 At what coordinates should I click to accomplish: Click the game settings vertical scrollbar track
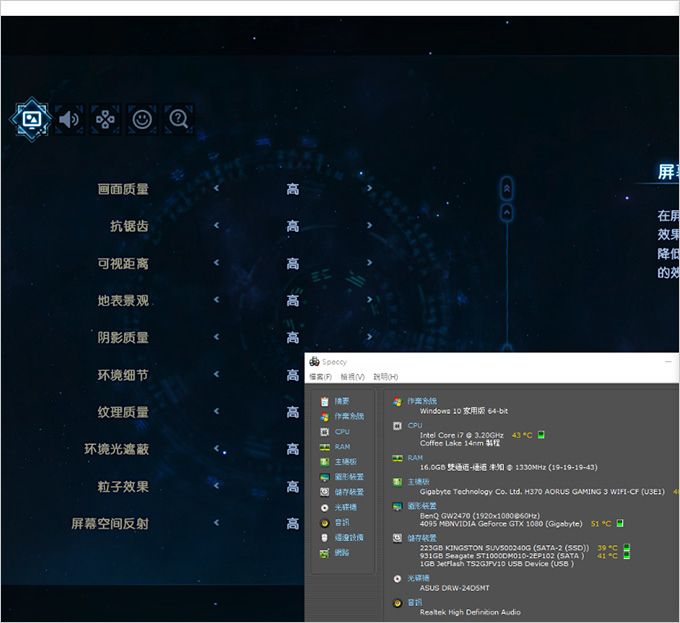[507, 282]
